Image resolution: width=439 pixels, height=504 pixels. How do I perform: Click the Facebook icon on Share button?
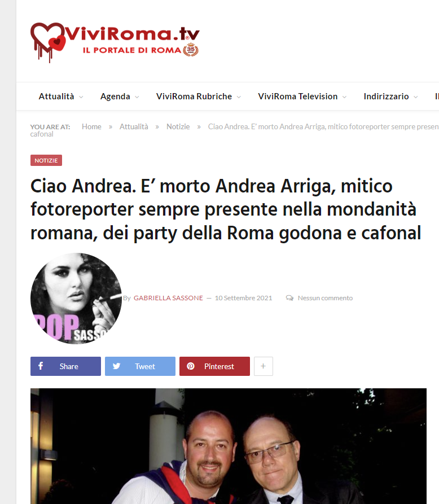(x=41, y=366)
